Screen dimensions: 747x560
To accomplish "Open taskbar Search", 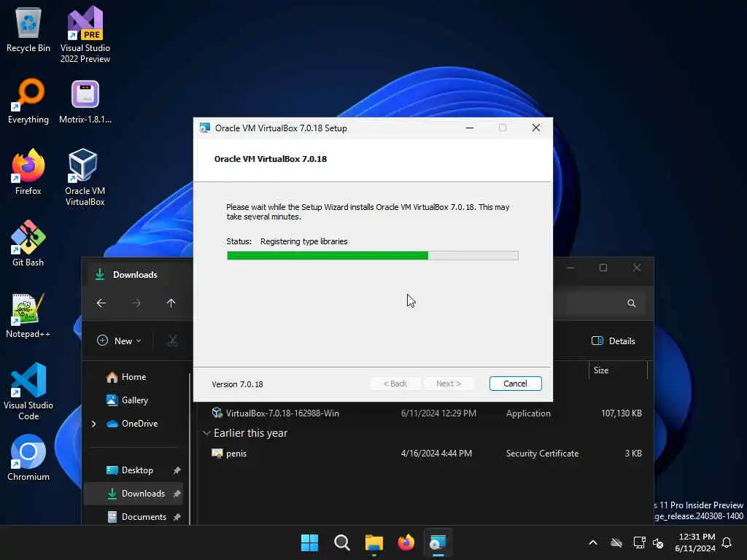I will (x=342, y=542).
